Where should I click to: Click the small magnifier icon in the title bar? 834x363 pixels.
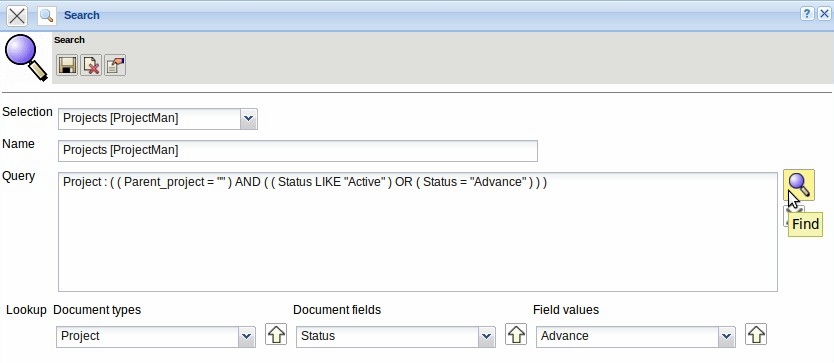coord(47,15)
